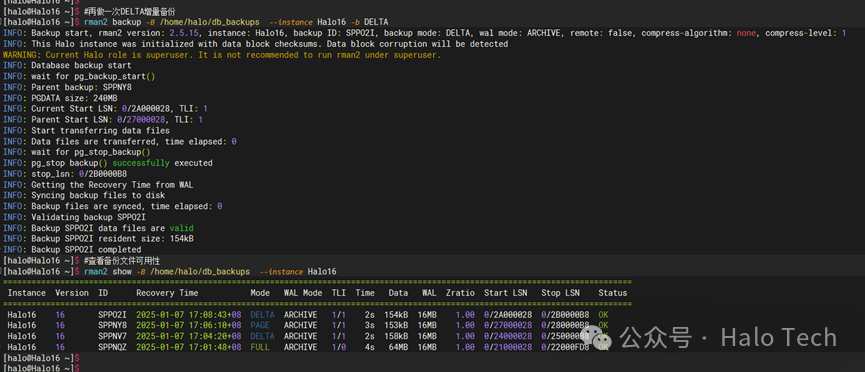Click the '64MB' data size cell

[x=399, y=347]
